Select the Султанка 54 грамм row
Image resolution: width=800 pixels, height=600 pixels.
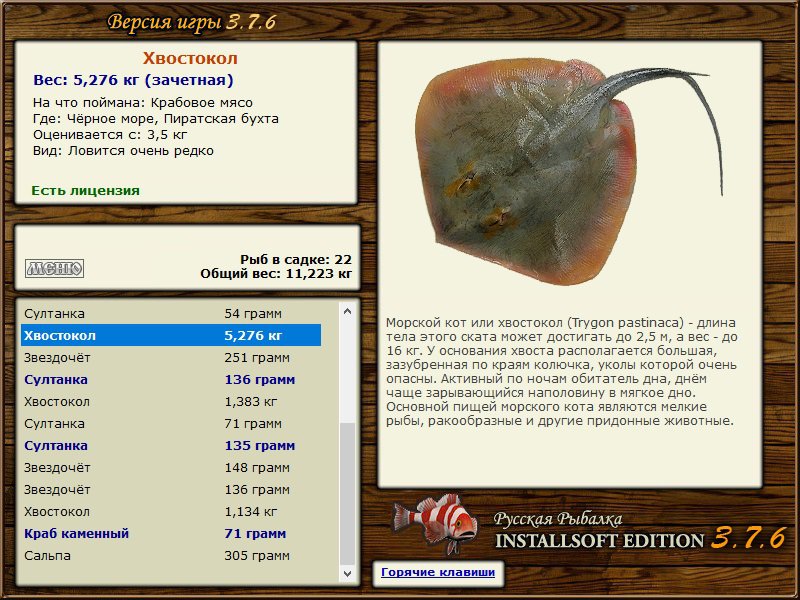(171, 313)
